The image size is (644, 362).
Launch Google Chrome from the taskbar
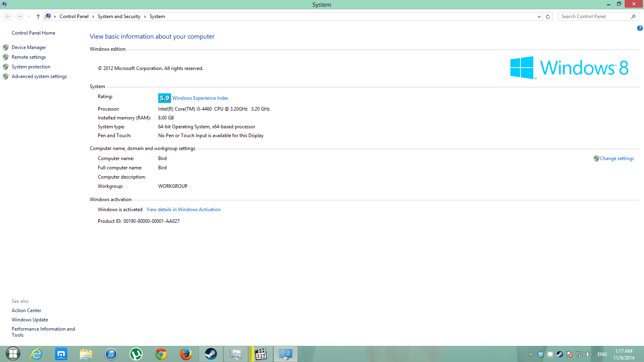(x=161, y=354)
